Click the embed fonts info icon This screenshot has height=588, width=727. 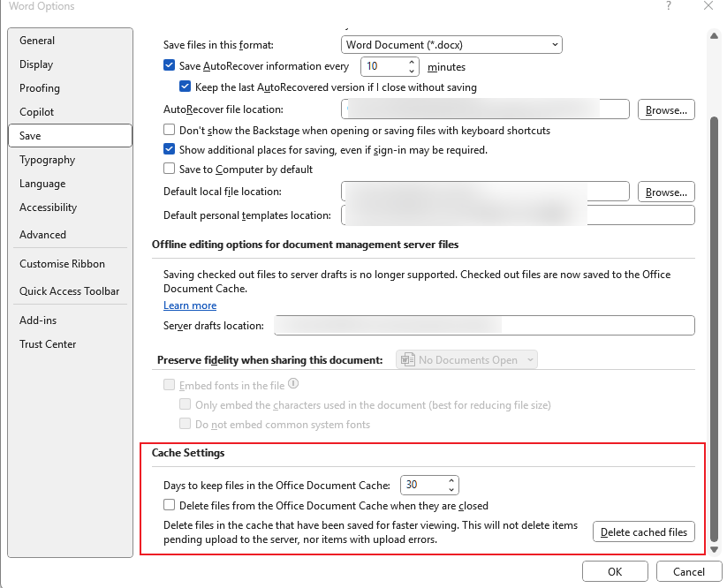(292, 383)
